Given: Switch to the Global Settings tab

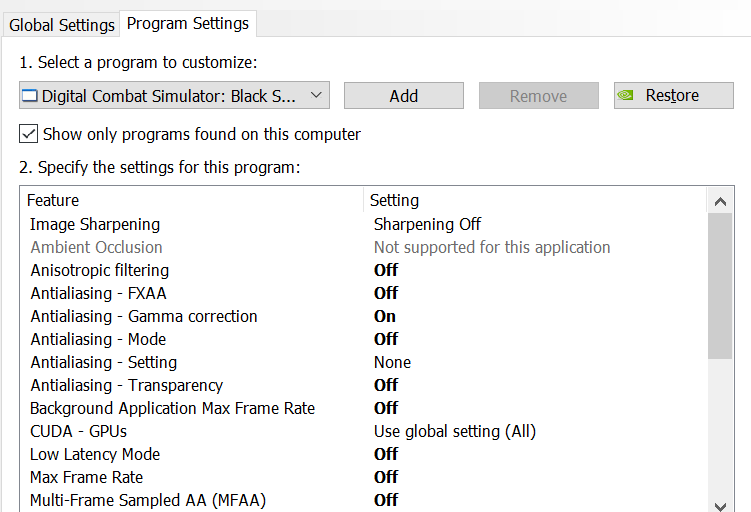Looking at the screenshot, I should coord(62,25).
